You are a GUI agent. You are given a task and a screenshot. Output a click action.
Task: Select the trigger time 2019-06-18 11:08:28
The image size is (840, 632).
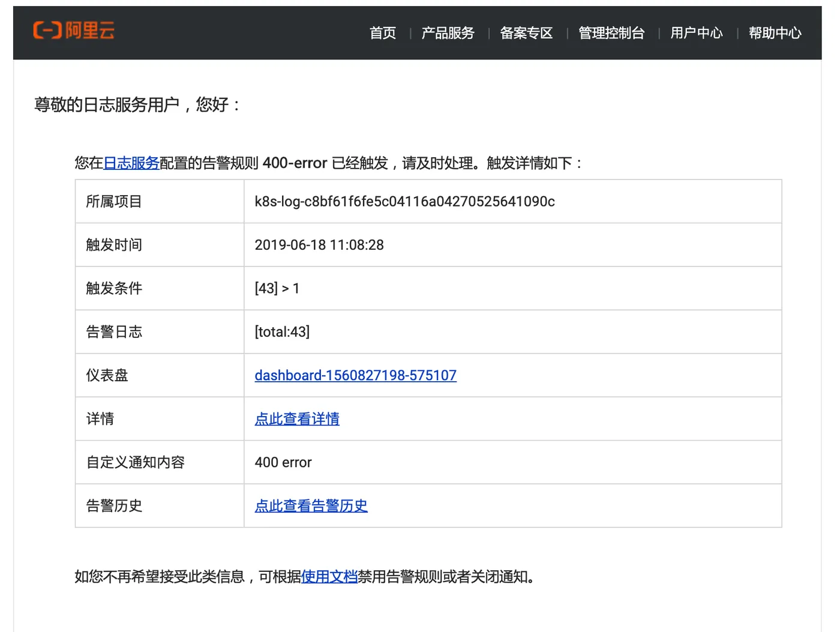coord(319,245)
